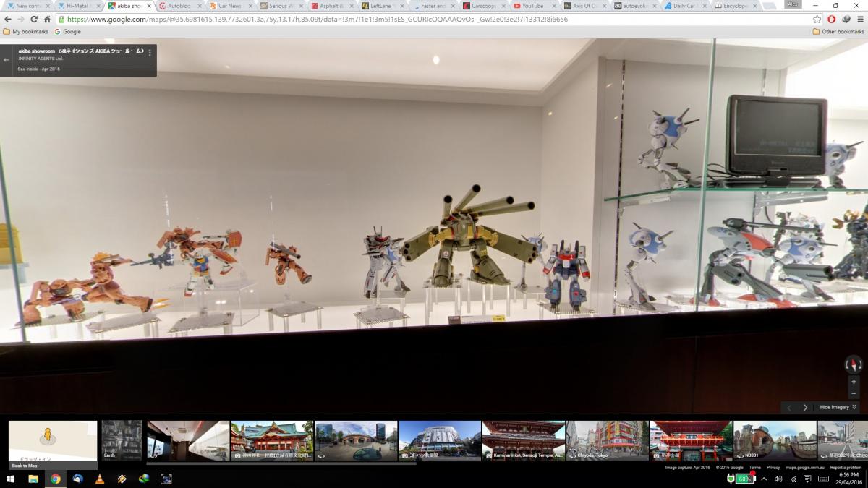Switch to Daily Car tab

[687, 6]
